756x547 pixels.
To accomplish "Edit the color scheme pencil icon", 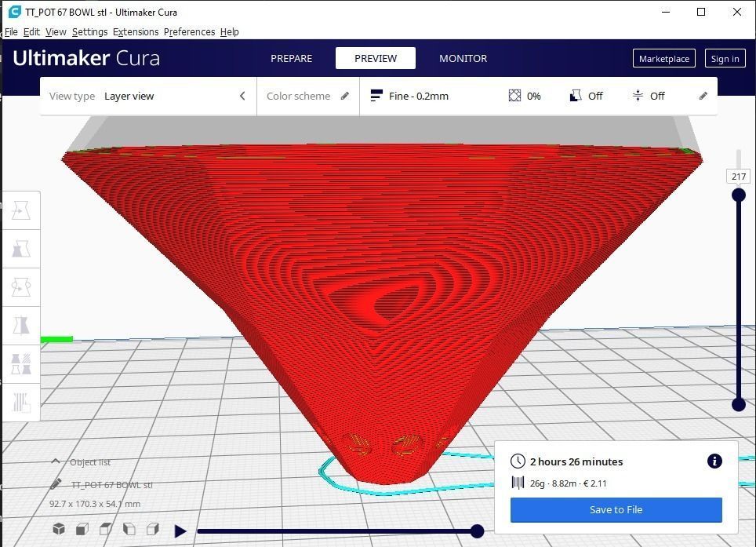I will click(x=345, y=96).
